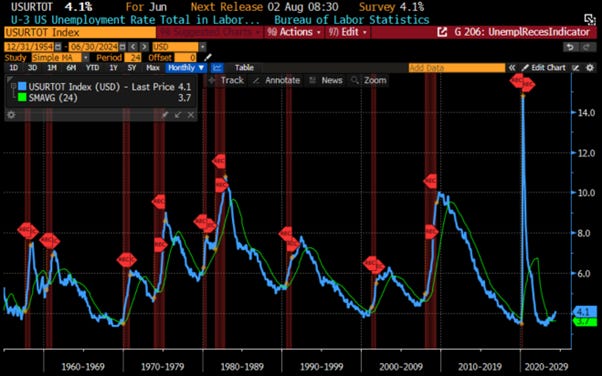Click the USURTOT Index security field
The height and width of the screenshot is (376, 602).
[x=80, y=32]
